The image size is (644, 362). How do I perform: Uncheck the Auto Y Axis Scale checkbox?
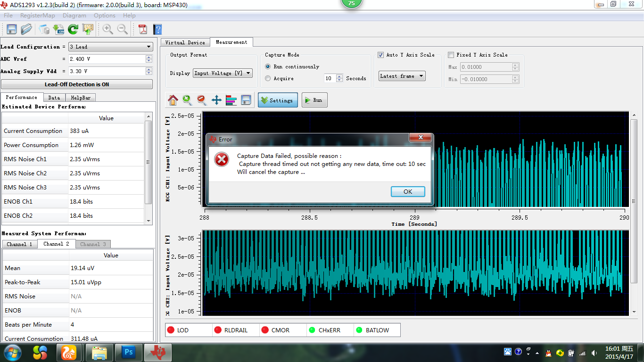point(381,55)
